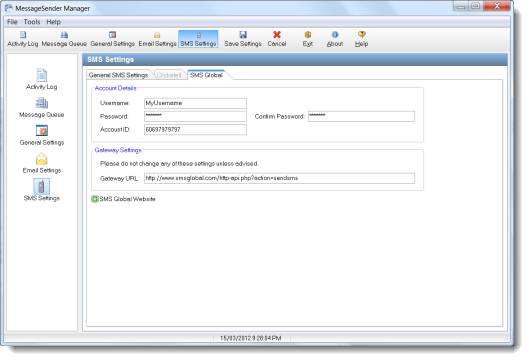Maximize the MessageSender Manager window
529x361 pixels.
476,6
